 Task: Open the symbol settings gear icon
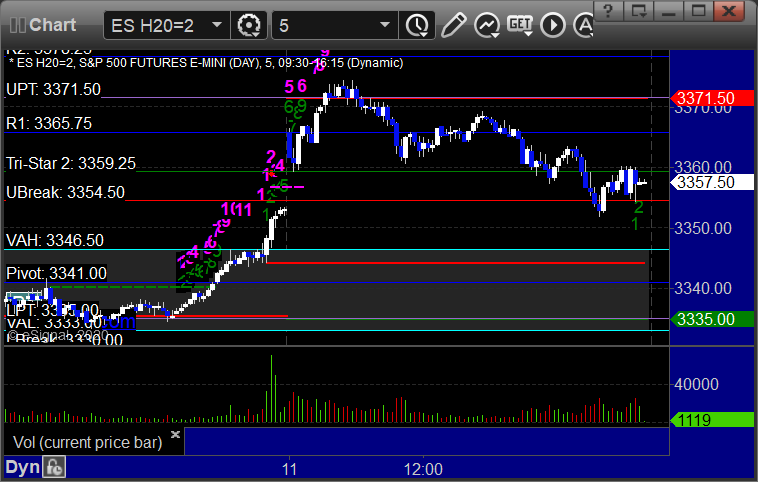[249, 25]
